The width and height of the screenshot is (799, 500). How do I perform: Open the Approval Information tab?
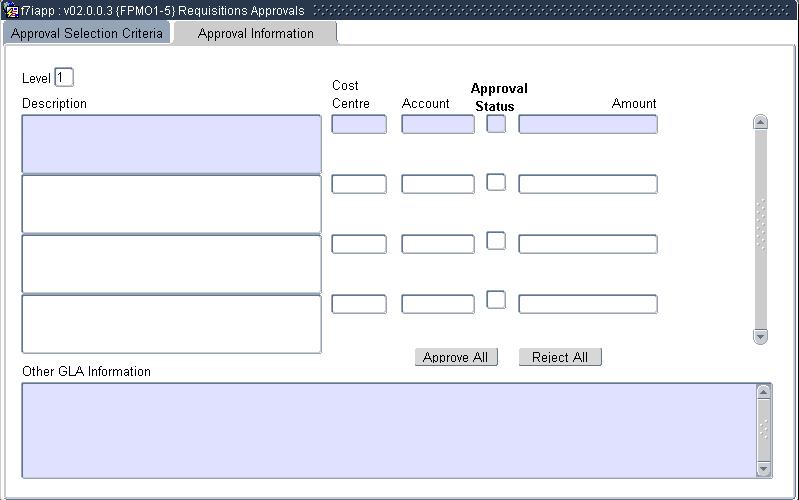click(255, 34)
